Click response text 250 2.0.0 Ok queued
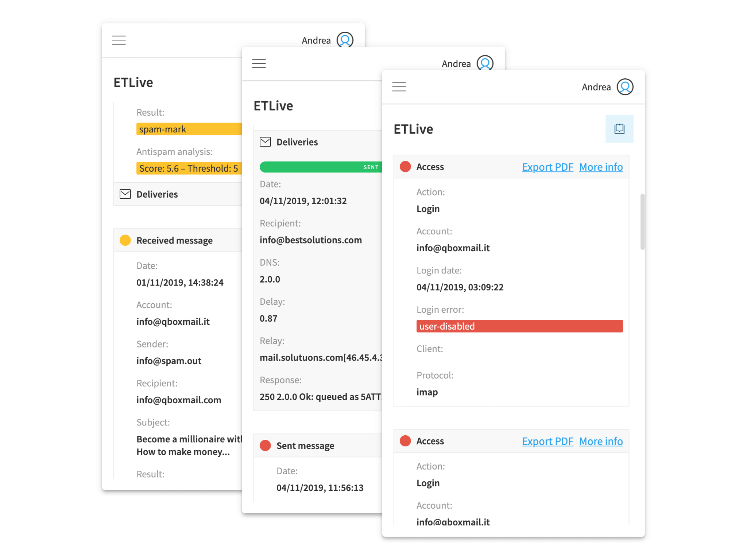The image size is (747, 560). coord(321,397)
